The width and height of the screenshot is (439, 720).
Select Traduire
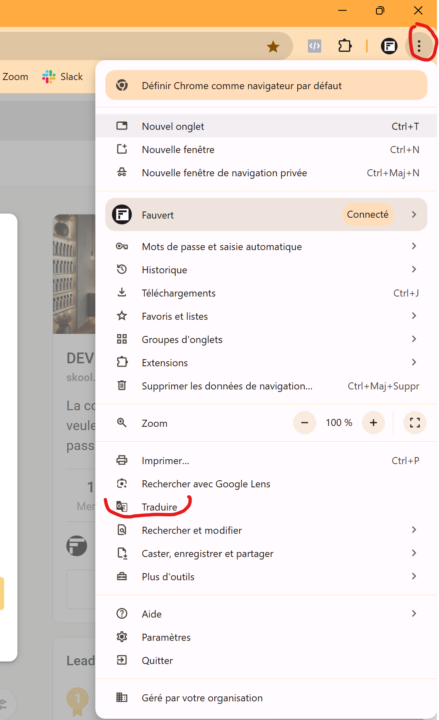click(x=266, y=507)
